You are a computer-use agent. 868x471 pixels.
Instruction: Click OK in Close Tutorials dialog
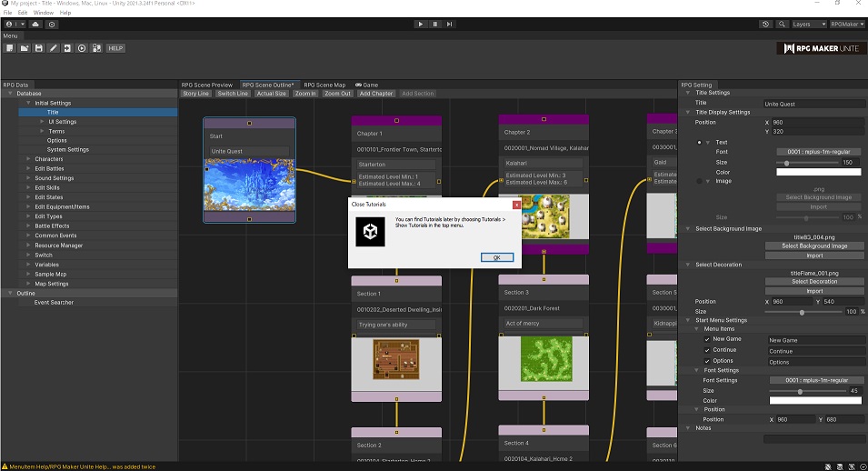tap(496, 257)
